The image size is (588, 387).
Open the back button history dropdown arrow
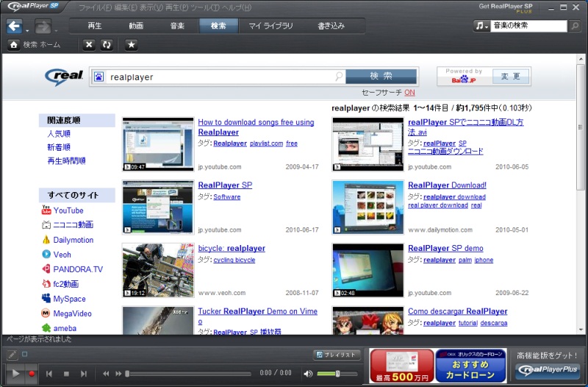click(x=27, y=30)
